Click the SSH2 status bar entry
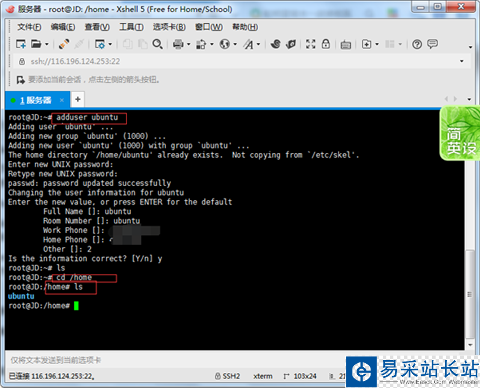Screen dimensions: 480x388 pos(228,376)
